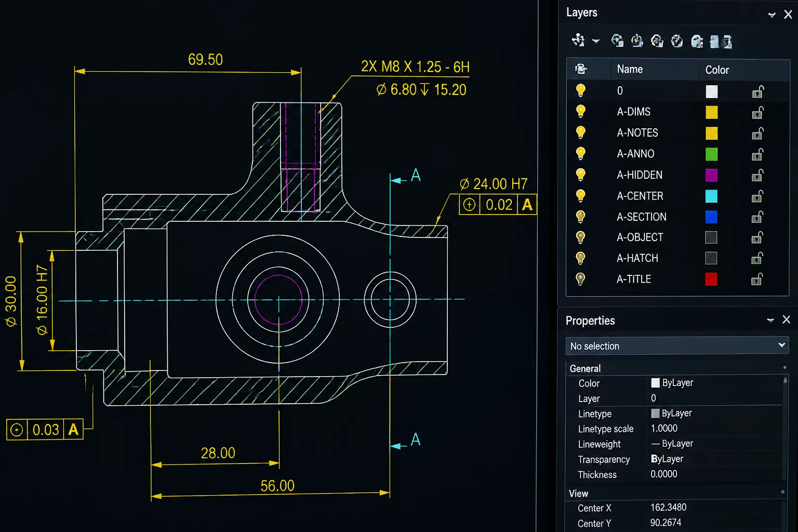Sort layers by Name column header
Image resolution: width=798 pixels, height=532 pixels.
(630, 69)
